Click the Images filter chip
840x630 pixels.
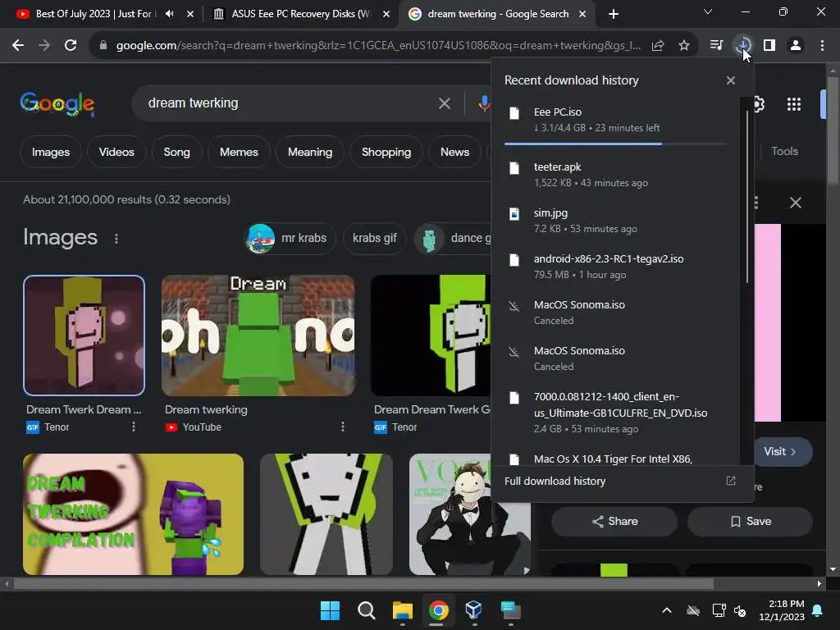click(x=51, y=152)
